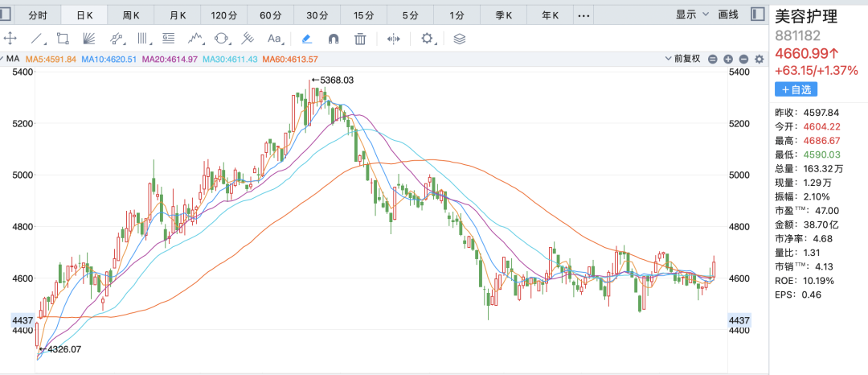The height and width of the screenshot is (375, 868).
Task: Expand the 显示 display dropdown
Action: pos(692,14)
